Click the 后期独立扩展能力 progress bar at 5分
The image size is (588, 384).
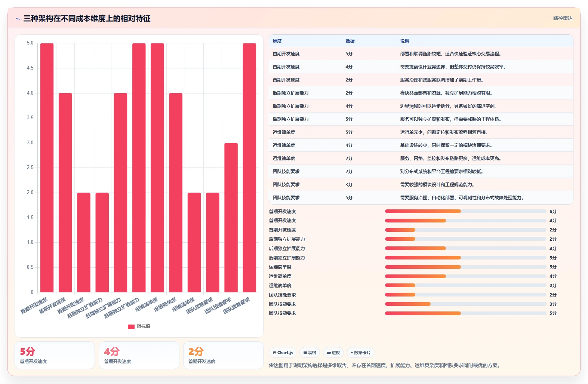pos(466,258)
